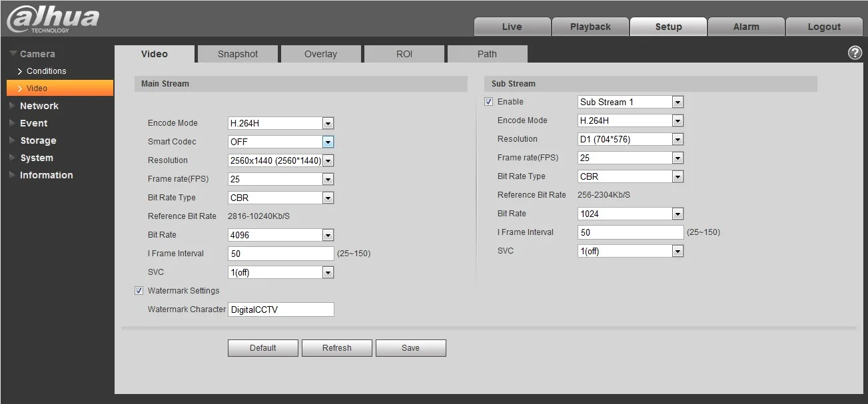Open Main Stream Bit Rate Type dropdown
868x404 pixels.
coord(280,198)
